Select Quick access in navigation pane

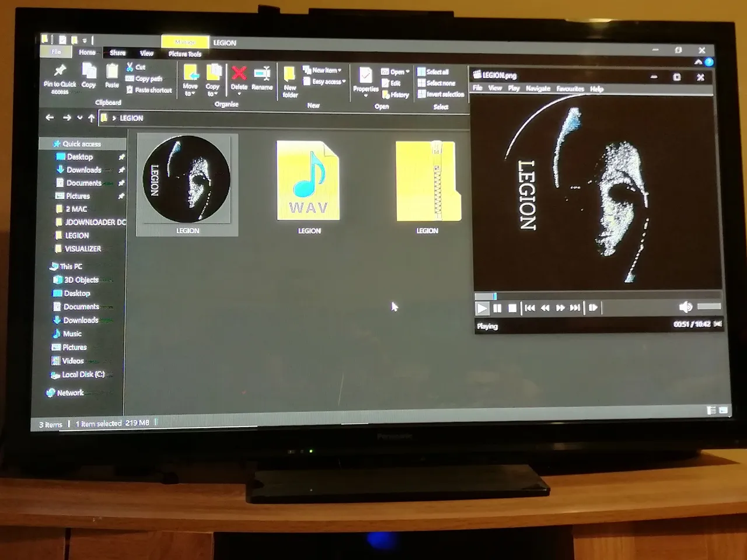coord(82,143)
